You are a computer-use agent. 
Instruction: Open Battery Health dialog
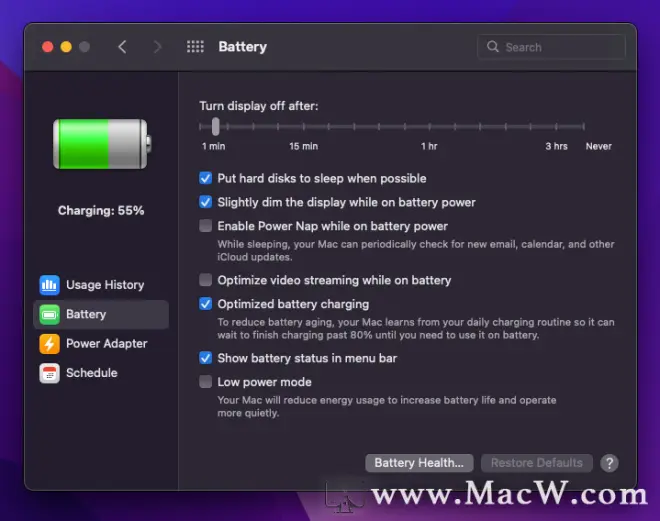(419, 463)
